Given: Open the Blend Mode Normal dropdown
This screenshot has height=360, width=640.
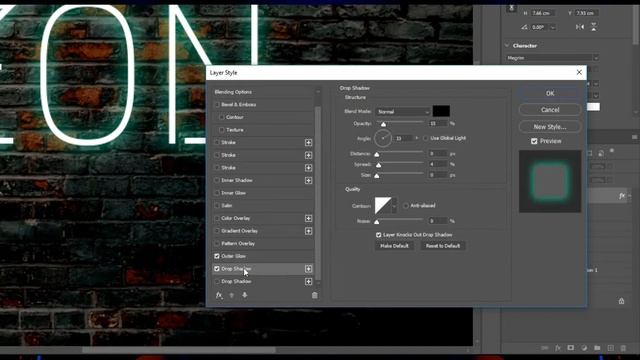Looking at the screenshot, I should [403, 111].
